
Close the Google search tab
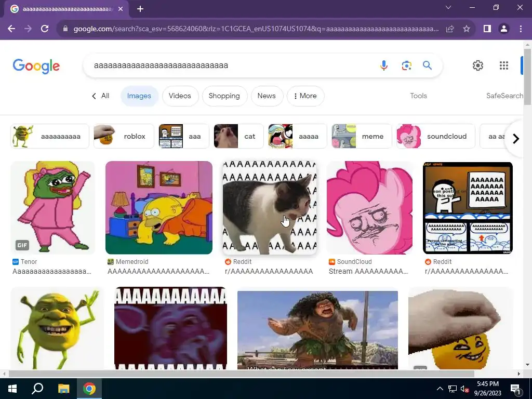click(121, 9)
